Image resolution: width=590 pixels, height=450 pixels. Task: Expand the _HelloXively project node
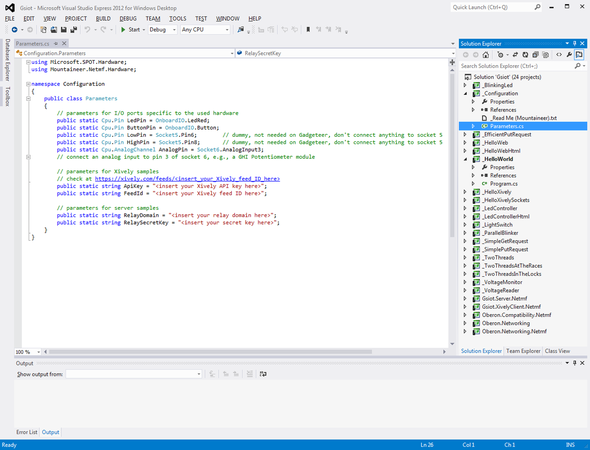[465, 192]
